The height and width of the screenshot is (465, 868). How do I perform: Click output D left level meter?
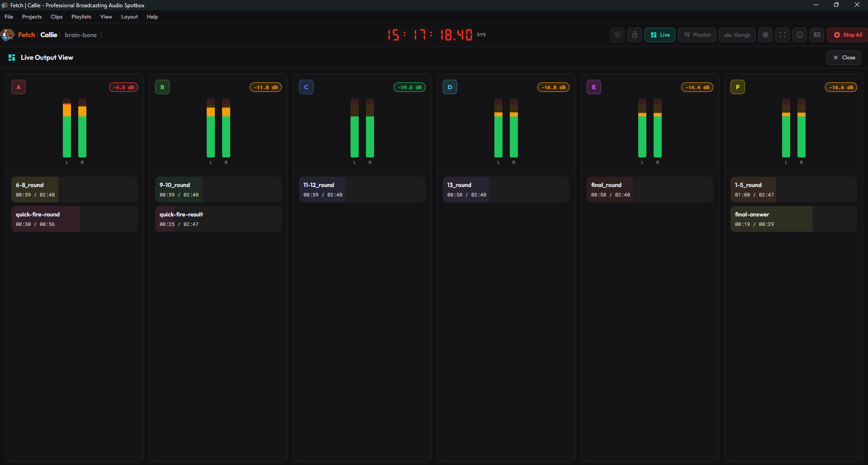pyautogui.click(x=498, y=128)
